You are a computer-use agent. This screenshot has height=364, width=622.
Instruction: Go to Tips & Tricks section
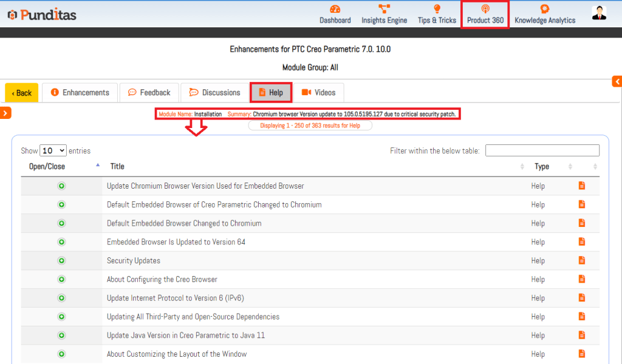click(x=437, y=14)
